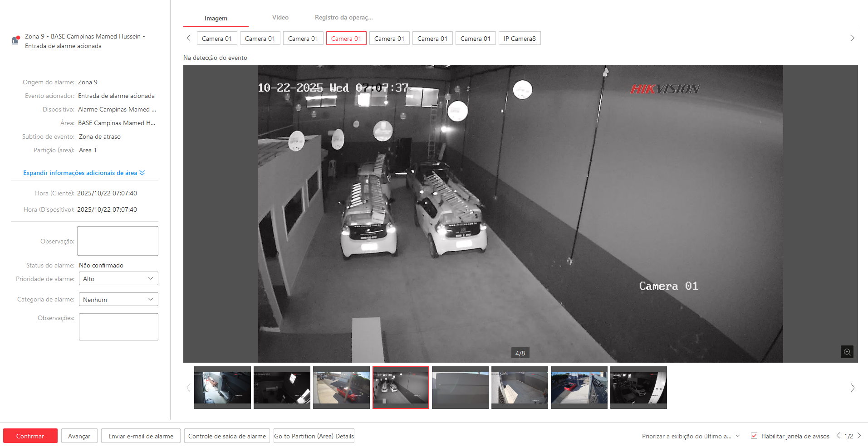Expand informações adicionais de área
868x447 pixels.
(84, 173)
